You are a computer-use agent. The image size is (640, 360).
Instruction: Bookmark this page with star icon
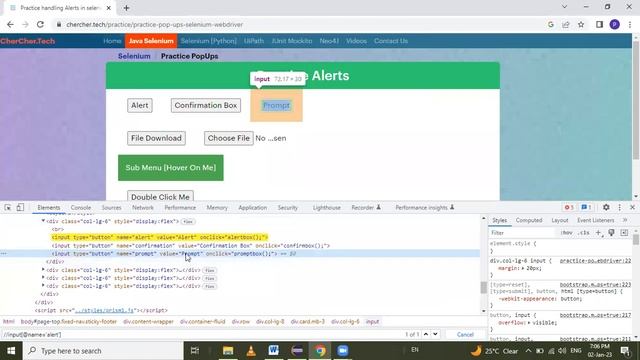click(x=581, y=24)
